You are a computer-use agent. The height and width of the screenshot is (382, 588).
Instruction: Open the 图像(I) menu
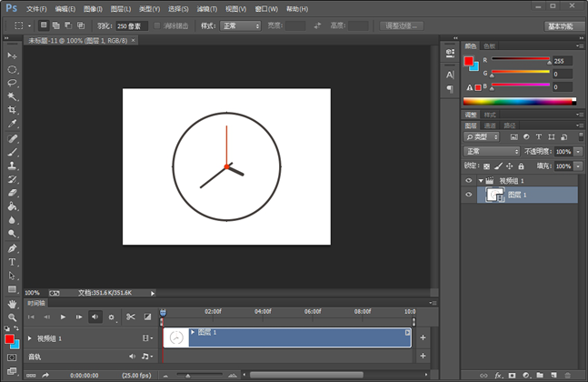click(x=93, y=8)
